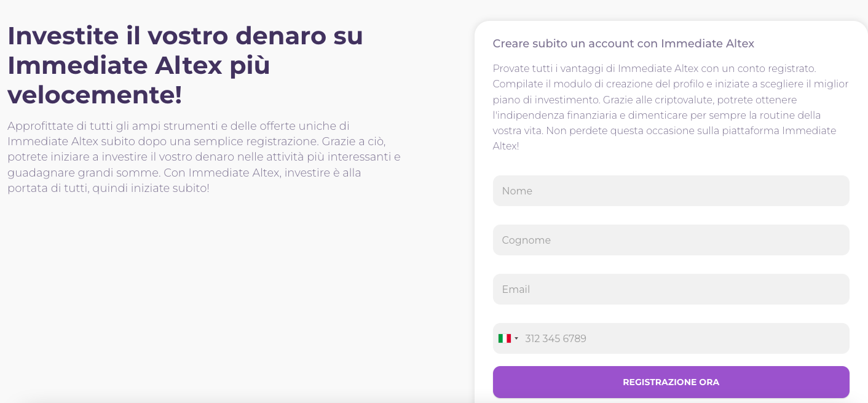Focus the phone number field

(682, 338)
